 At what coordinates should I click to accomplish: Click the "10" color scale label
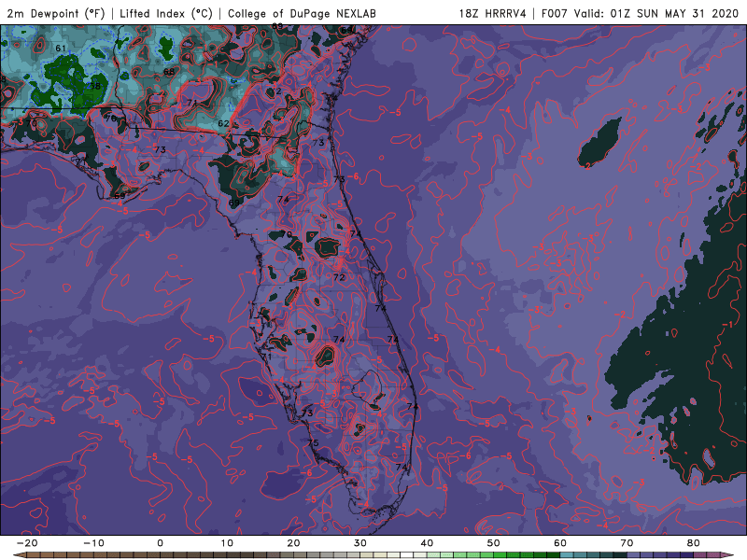click(227, 543)
